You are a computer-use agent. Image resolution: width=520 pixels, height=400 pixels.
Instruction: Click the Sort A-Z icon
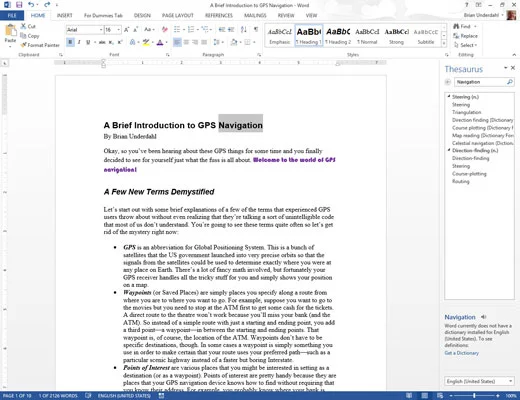point(244,29)
